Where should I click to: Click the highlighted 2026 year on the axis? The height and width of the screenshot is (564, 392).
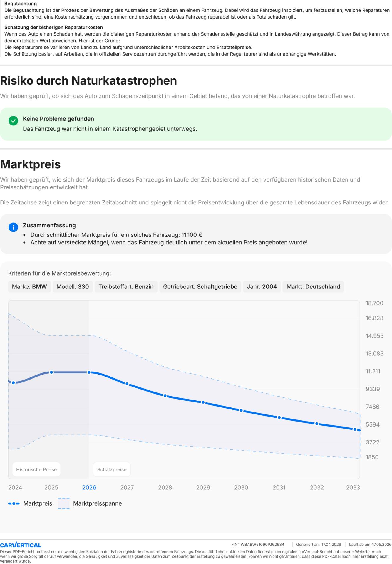89,487
